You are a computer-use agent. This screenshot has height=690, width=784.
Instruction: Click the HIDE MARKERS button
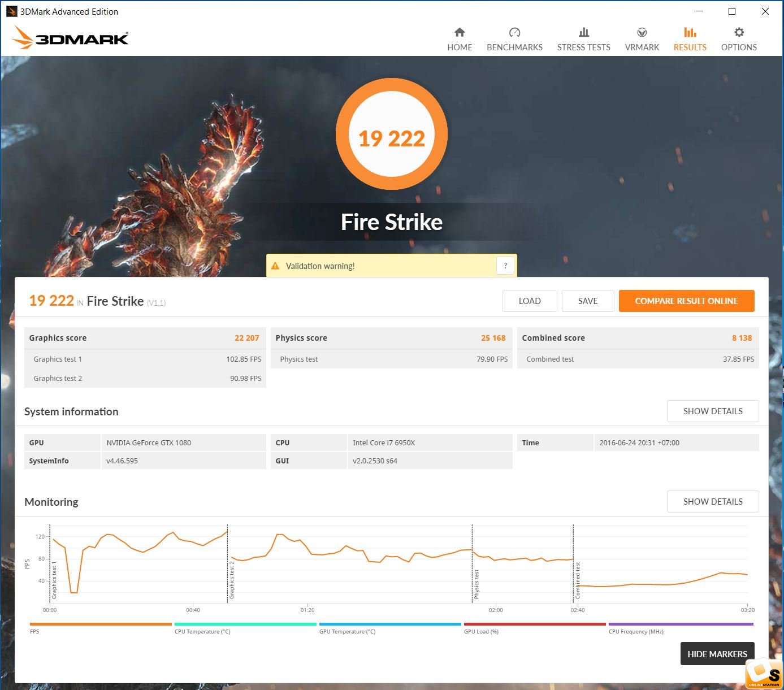(717, 654)
